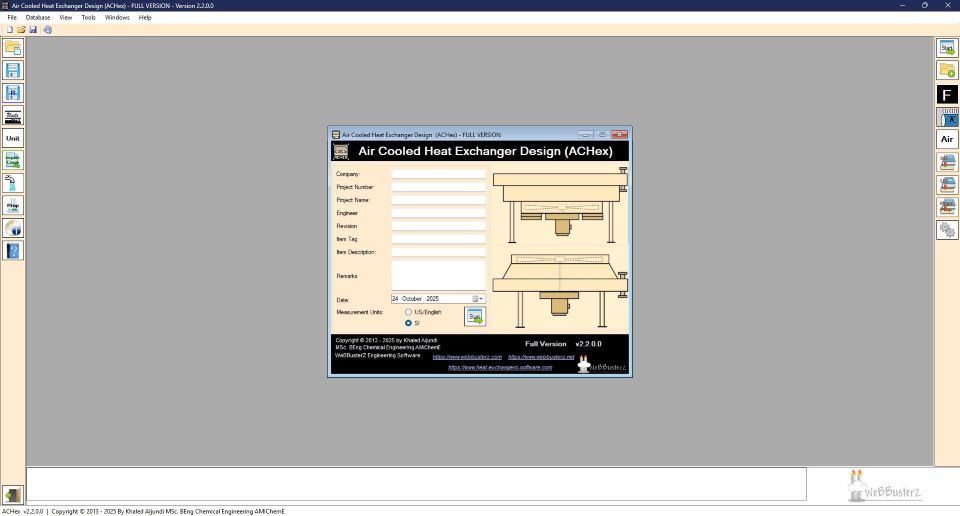The width and height of the screenshot is (960, 516).
Task: Click the lower heat exchanger diagram
Action: 560,290
